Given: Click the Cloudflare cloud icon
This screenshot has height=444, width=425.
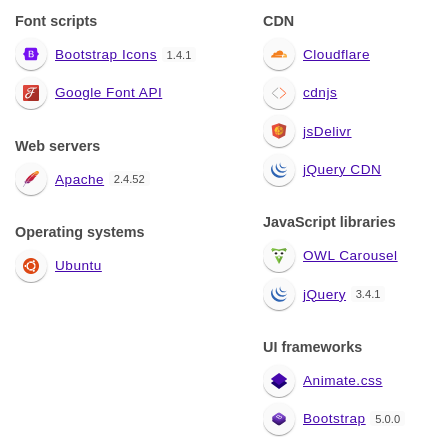Looking at the screenshot, I should point(279,54).
